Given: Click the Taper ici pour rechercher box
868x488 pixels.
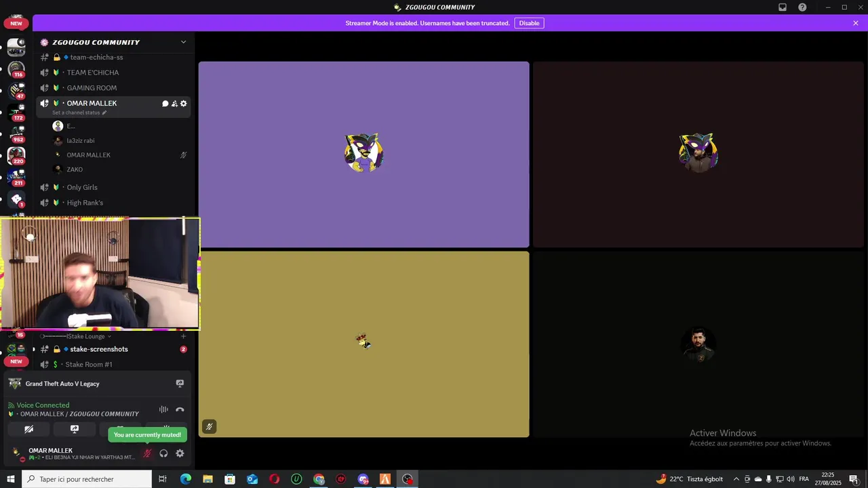Looking at the screenshot, I should click(86, 479).
